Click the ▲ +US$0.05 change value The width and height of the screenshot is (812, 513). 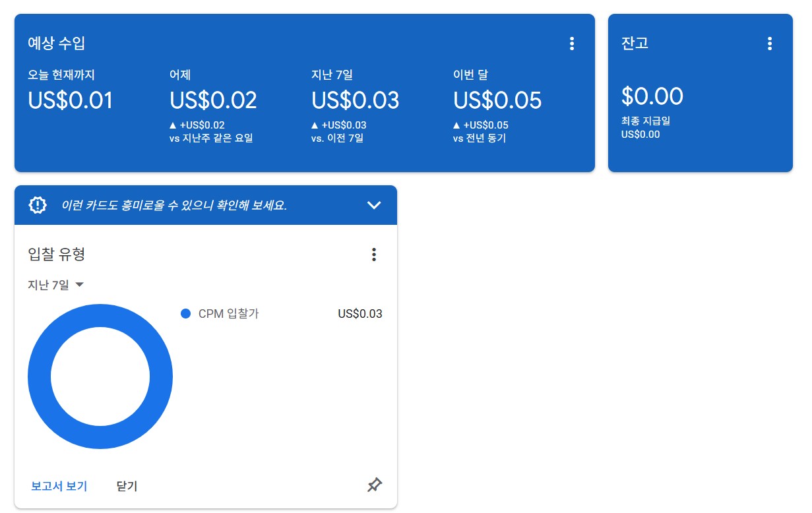(481, 125)
